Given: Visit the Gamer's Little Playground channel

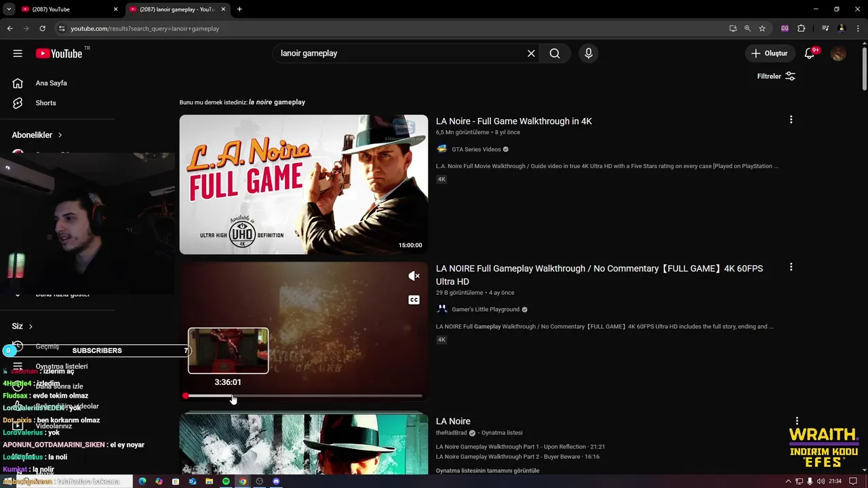Looking at the screenshot, I should [486, 309].
